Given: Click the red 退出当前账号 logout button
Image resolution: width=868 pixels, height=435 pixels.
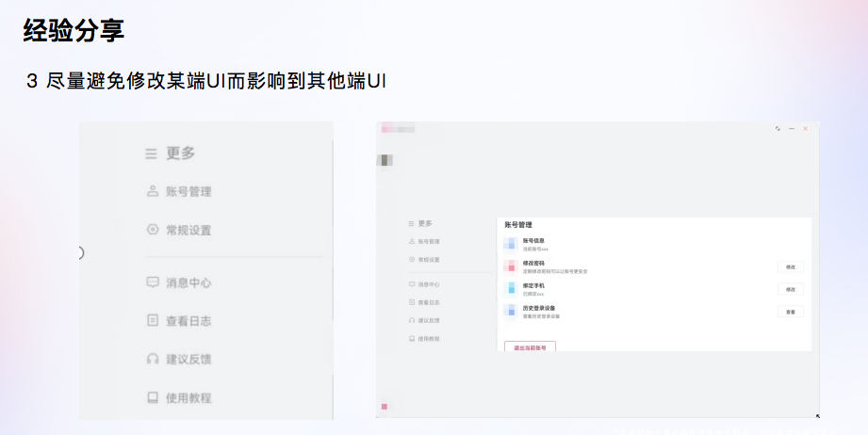Looking at the screenshot, I should point(530,347).
